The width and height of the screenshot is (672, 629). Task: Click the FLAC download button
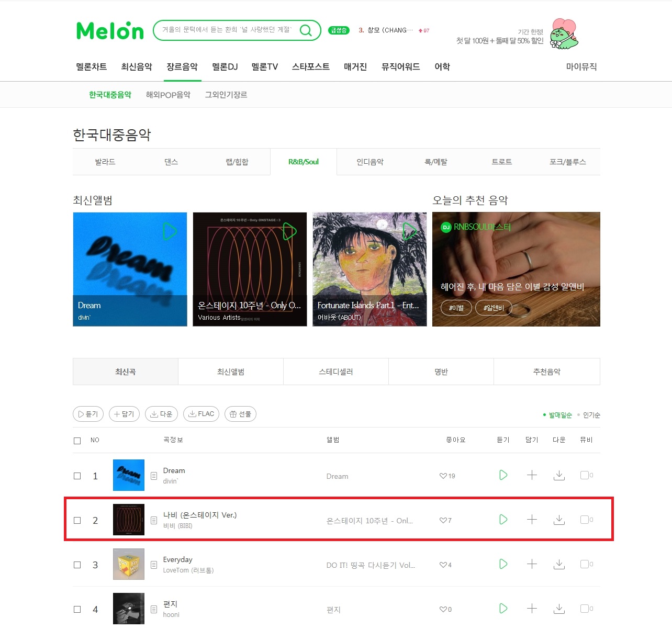(201, 414)
